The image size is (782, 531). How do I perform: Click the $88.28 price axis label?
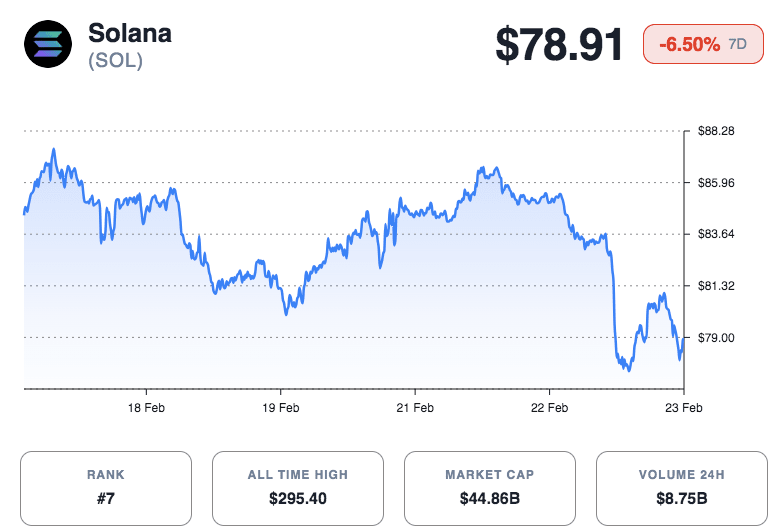coord(716,131)
